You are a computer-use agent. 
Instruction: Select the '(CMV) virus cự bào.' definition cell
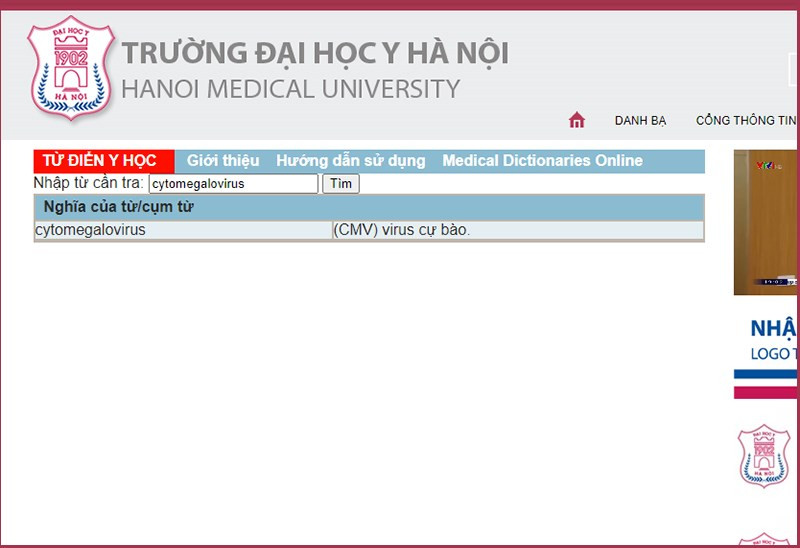pyautogui.click(x=518, y=230)
